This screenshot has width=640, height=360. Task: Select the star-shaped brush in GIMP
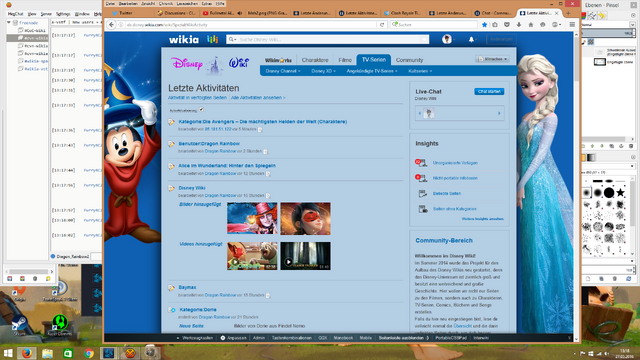click(x=620, y=192)
